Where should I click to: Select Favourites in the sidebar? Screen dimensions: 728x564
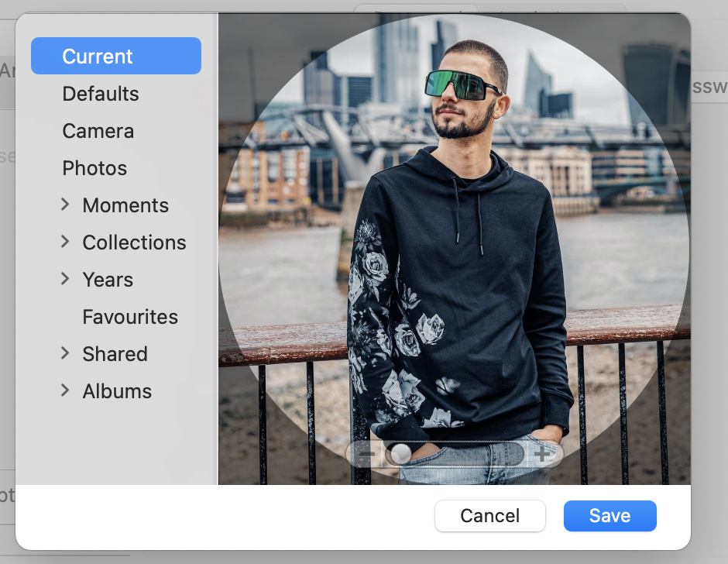click(x=130, y=317)
